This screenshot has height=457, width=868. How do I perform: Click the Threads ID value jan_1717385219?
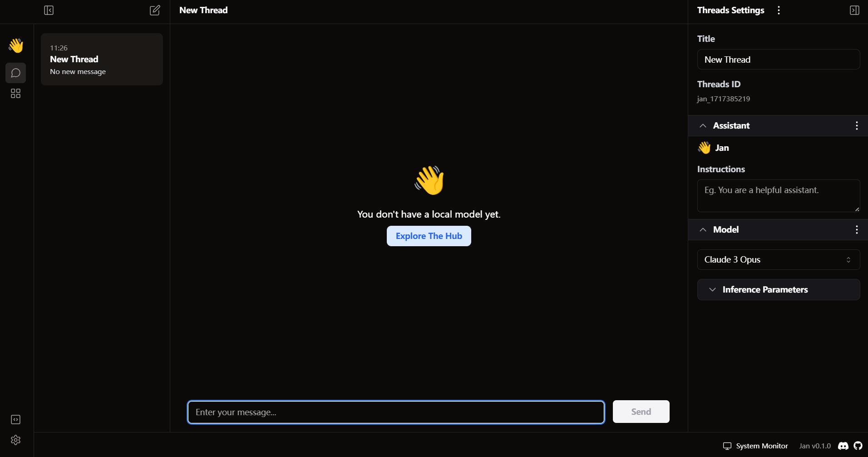point(724,99)
